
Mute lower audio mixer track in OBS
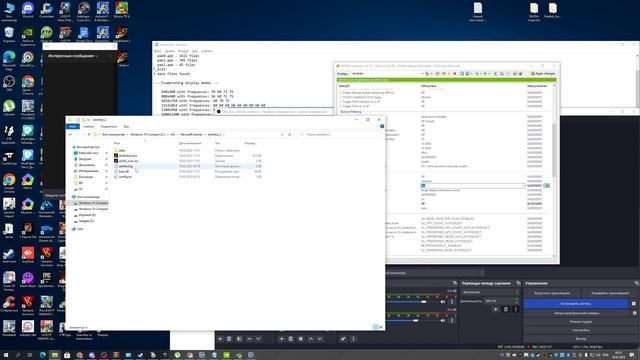pos(443,320)
